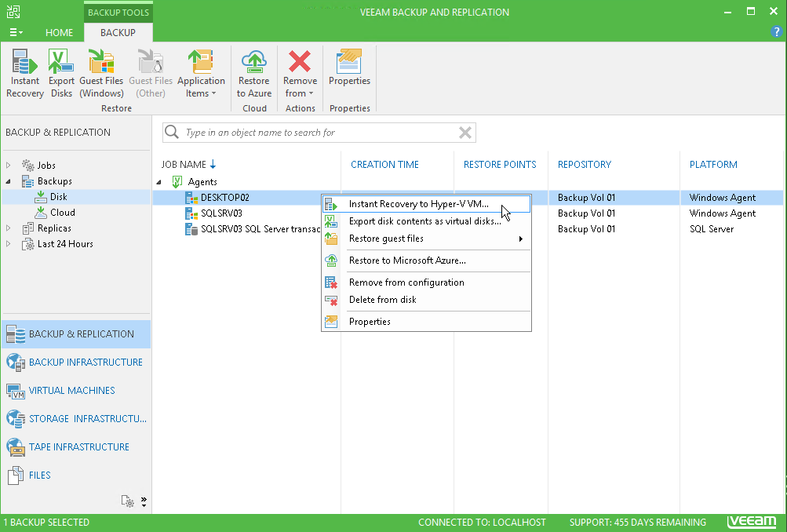Click the Properties ribbon icon
The width and height of the screenshot is (787, 532).
coord(349,67)
